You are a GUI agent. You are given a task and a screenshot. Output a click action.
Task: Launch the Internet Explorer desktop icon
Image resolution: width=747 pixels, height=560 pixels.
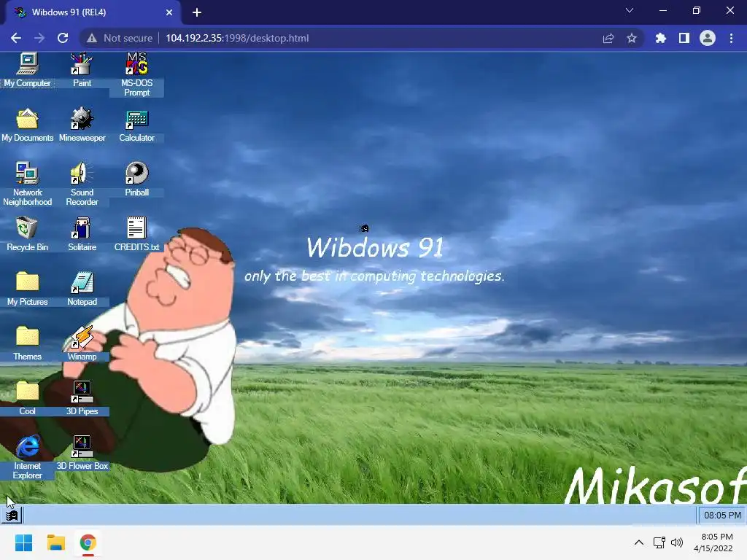point(27,457)
